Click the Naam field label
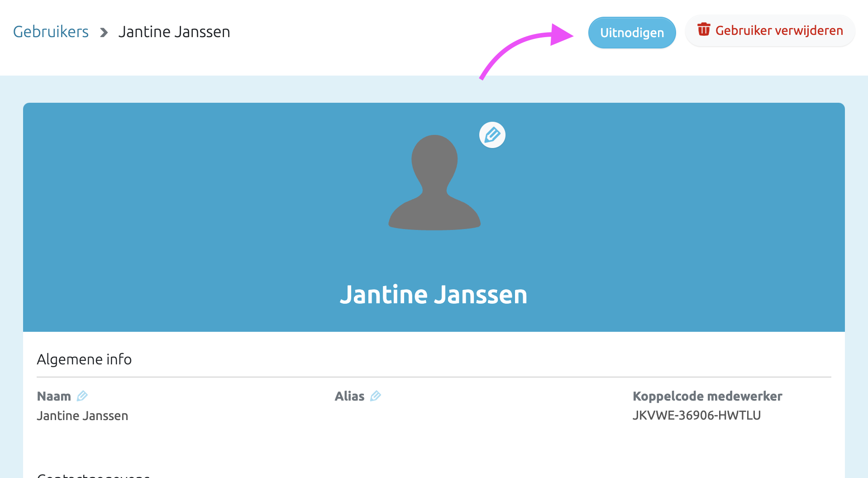868x478 pixels. tap(54, 397)
